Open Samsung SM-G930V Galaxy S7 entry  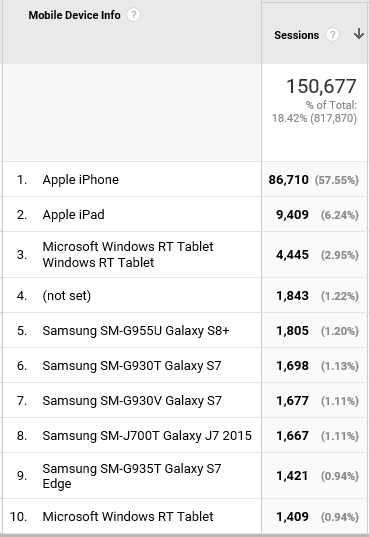[132, 401]
